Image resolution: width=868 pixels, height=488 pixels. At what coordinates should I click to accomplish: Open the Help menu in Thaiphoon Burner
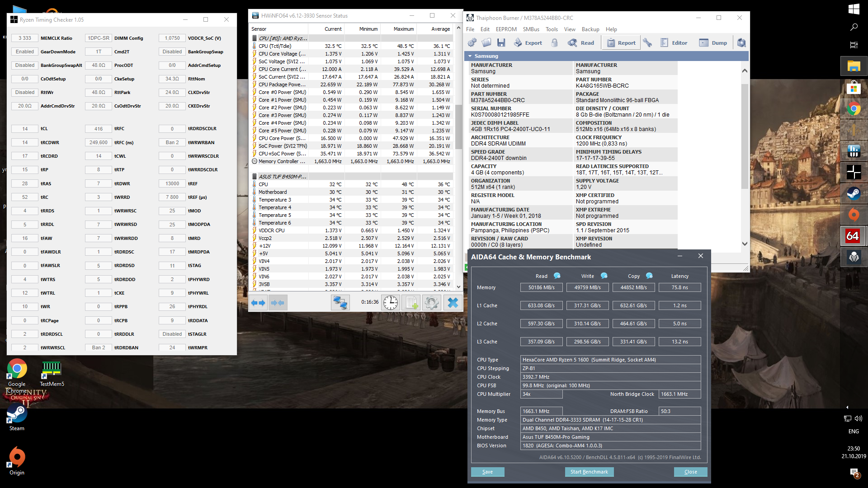(x=611, y=29)
